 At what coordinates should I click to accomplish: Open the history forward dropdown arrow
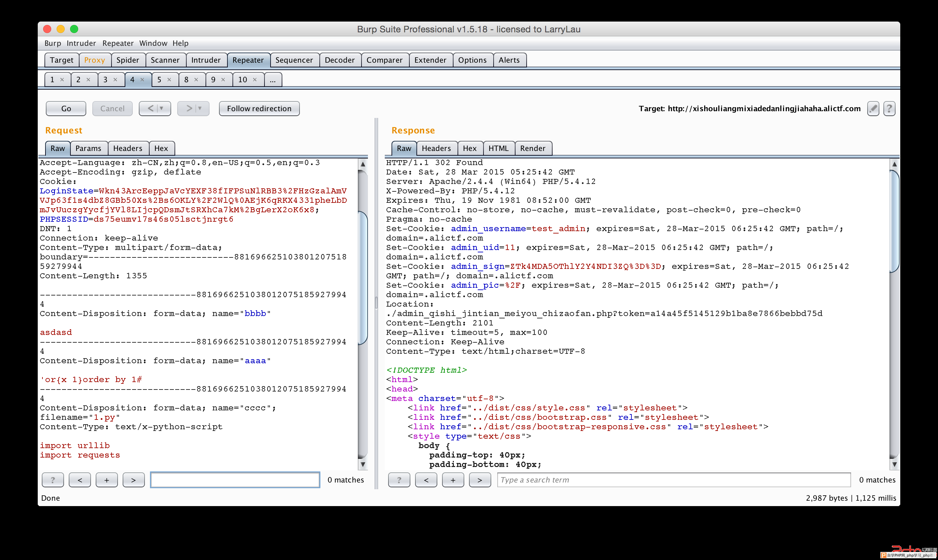200,108
